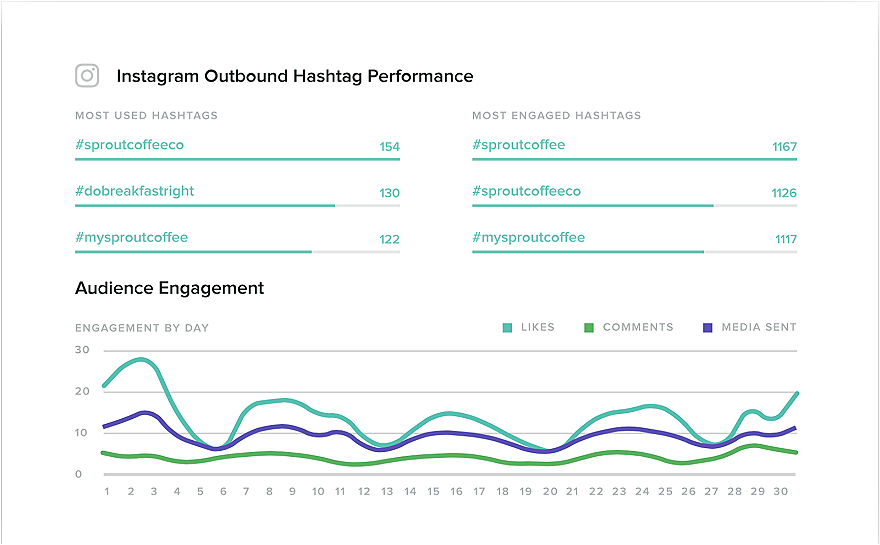
Task: Click the progress bar under count 122
Action: (x=237, y=252)
